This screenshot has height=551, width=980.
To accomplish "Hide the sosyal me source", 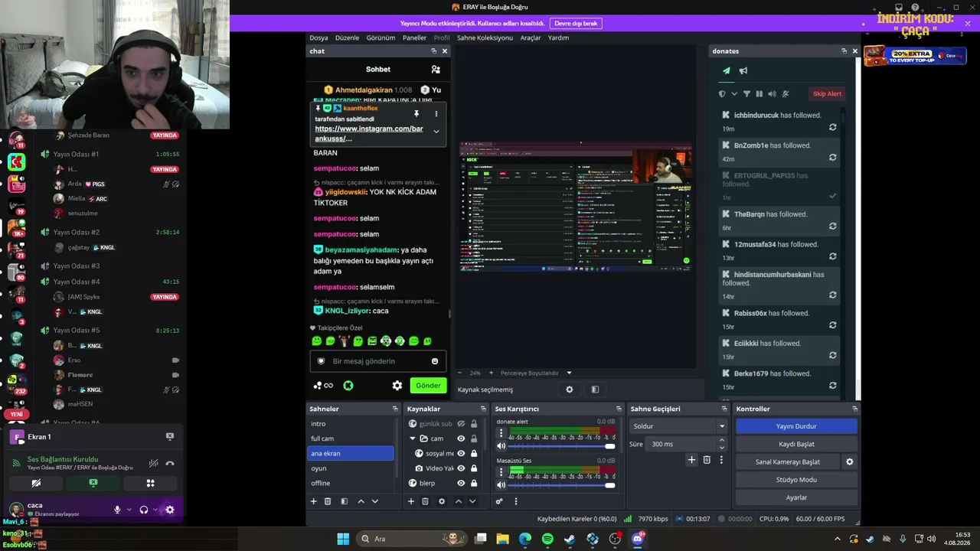I will [x=461, y=454].
